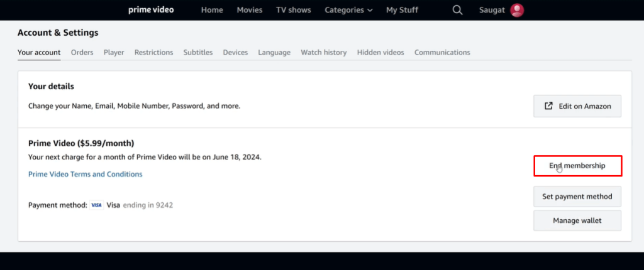Viewport: 644px width, 270px height.
Task: Expand the Categories dropdown
Action: (348, 10)
